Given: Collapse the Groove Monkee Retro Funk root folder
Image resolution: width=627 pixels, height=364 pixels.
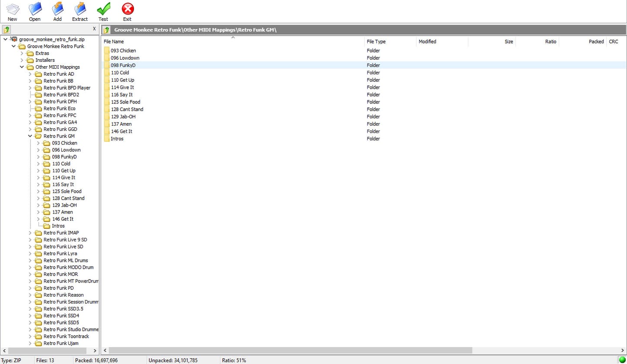Looking at the screenshot, I should pos(13,46).
